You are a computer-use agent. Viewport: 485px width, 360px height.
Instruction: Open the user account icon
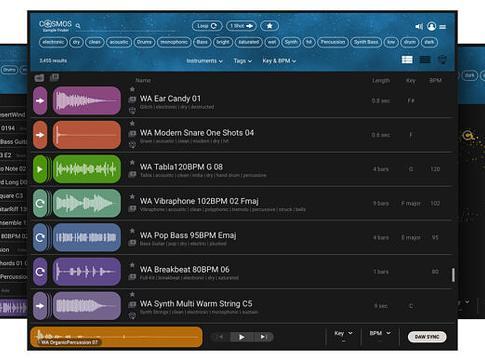[431, 26]
